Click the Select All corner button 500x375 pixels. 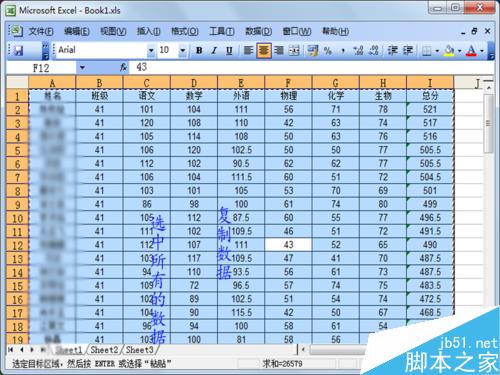tap(17, 82)
